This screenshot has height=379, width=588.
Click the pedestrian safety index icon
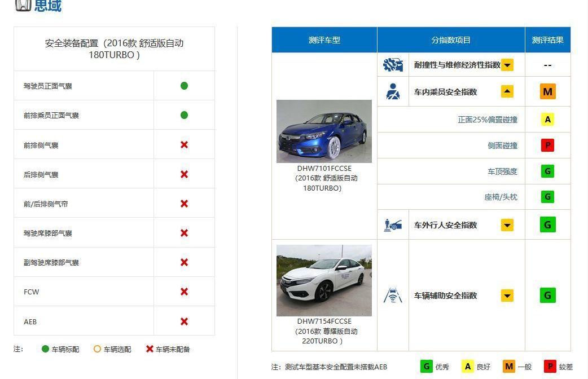tap(393, 225)
